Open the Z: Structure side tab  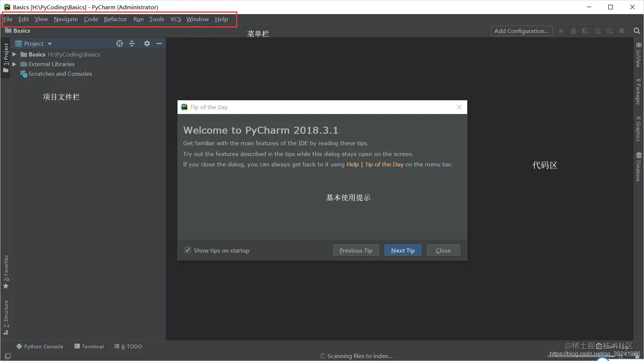point(6,318)
